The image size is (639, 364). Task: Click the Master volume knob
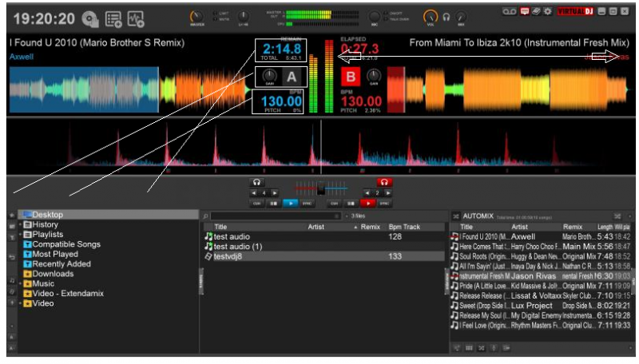point(196,16)
